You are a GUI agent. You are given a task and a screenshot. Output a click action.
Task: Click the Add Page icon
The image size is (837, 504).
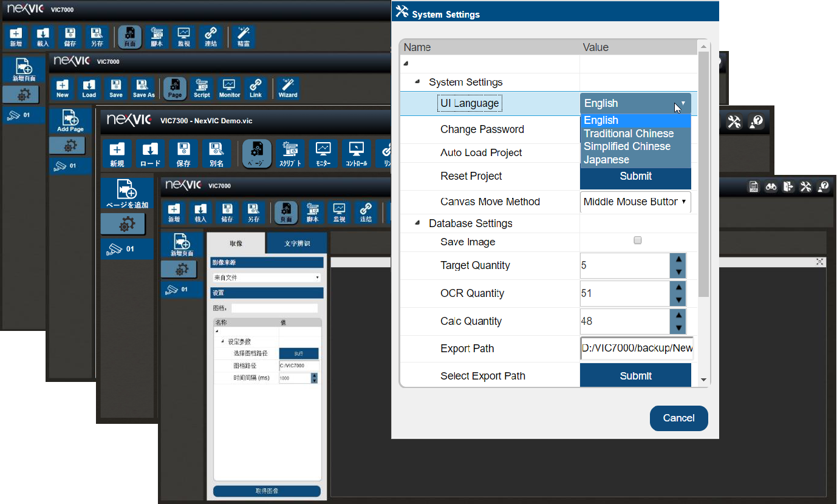(x=70, y=121)
